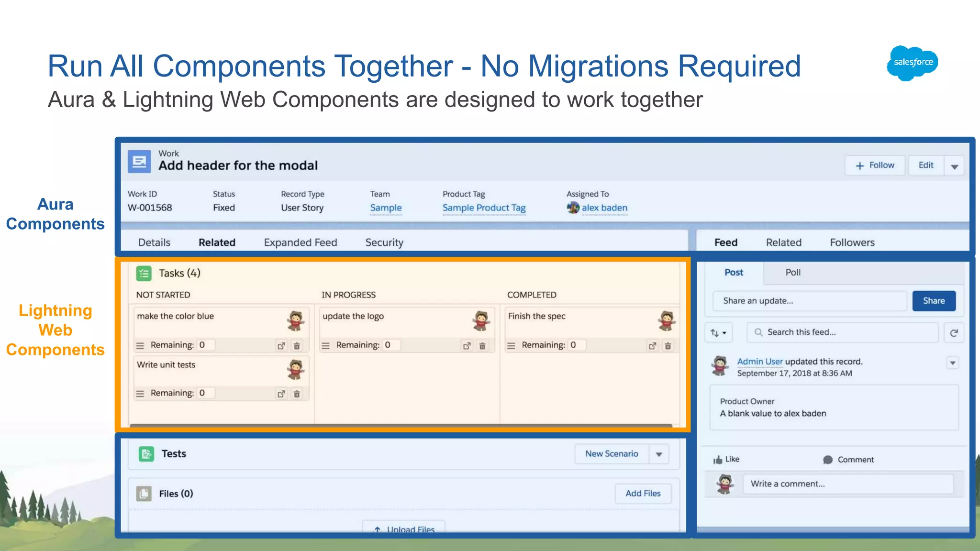
Task: Switch to the Poll tab
Action: pyautogui.click(x=793, y=273)
